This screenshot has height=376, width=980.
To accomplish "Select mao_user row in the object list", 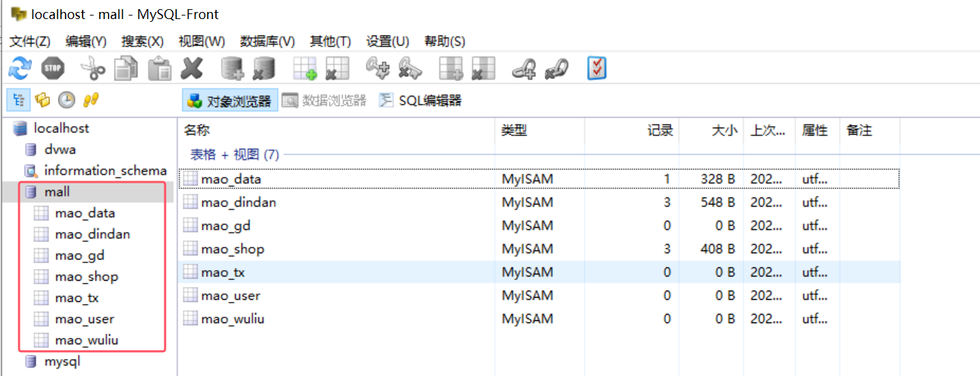I will click(x=540, y=296).
